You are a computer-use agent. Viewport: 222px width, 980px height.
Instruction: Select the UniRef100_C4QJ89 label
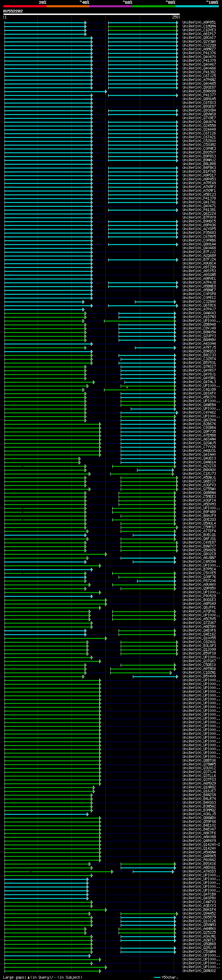coord(199,390)
